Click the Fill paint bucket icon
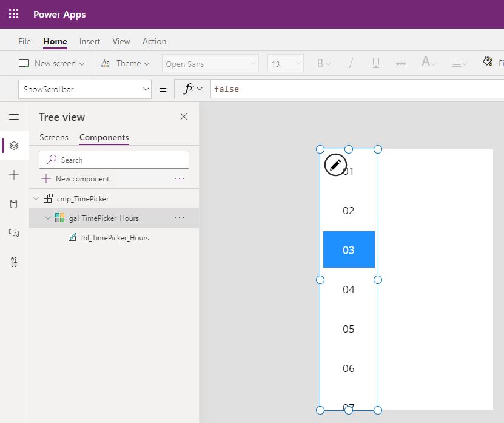Image resolution: width=504 pixels, height=423 pixels. point(488,61)
